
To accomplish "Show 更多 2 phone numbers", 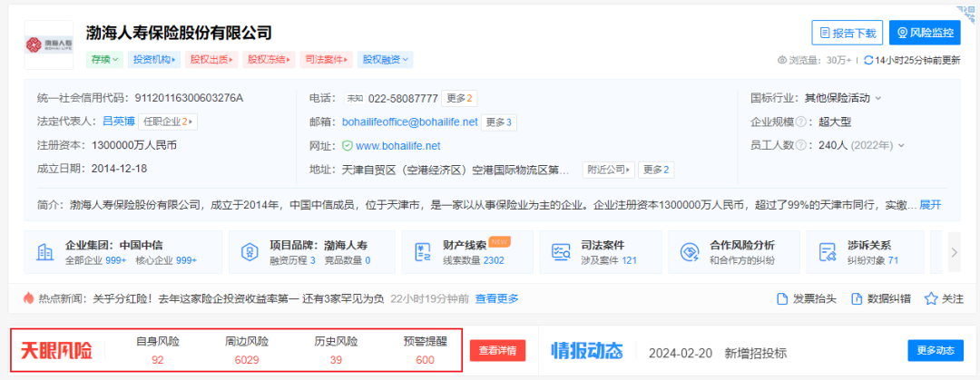I will tap(459, 98).
